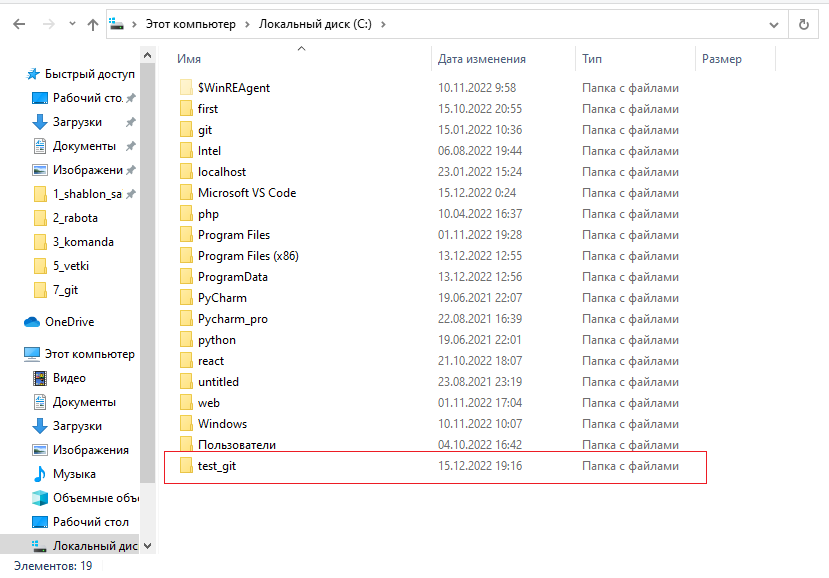Viewport: 829px width, 578px height.
Task: Open 'Объемные объ...' 3D objects icon
Action: coord(40,498)
